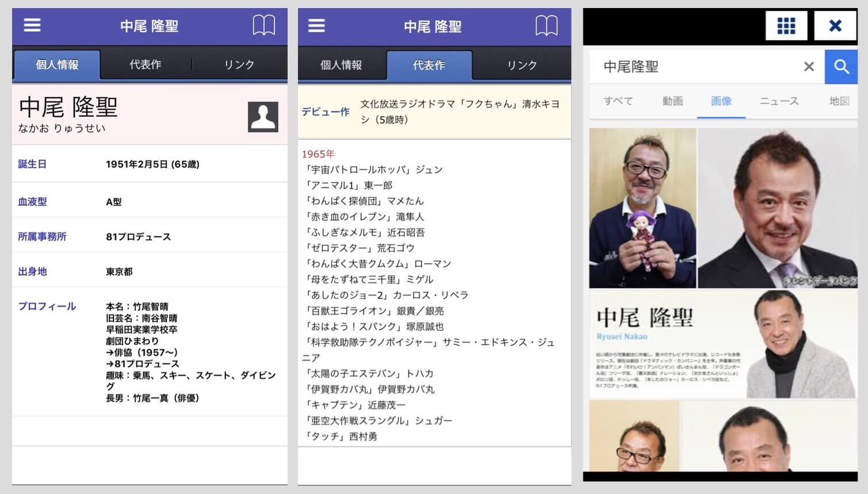Open リンク tab in middle screen

[x=522, y=66]
